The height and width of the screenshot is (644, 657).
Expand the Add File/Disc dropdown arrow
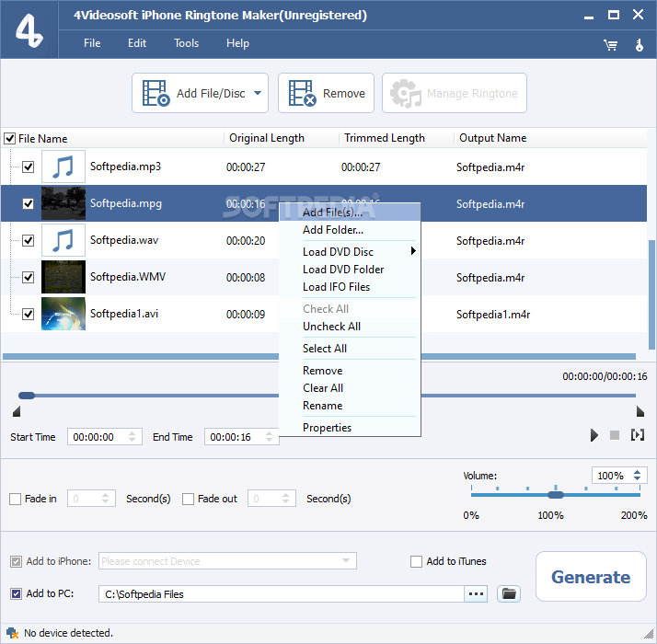[x=258, y=93]
